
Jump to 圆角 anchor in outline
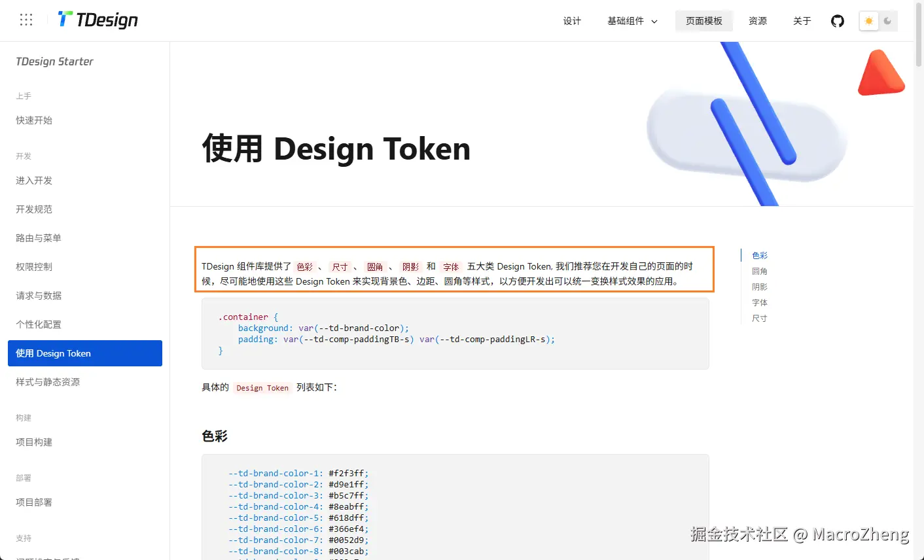coord(760,271)
